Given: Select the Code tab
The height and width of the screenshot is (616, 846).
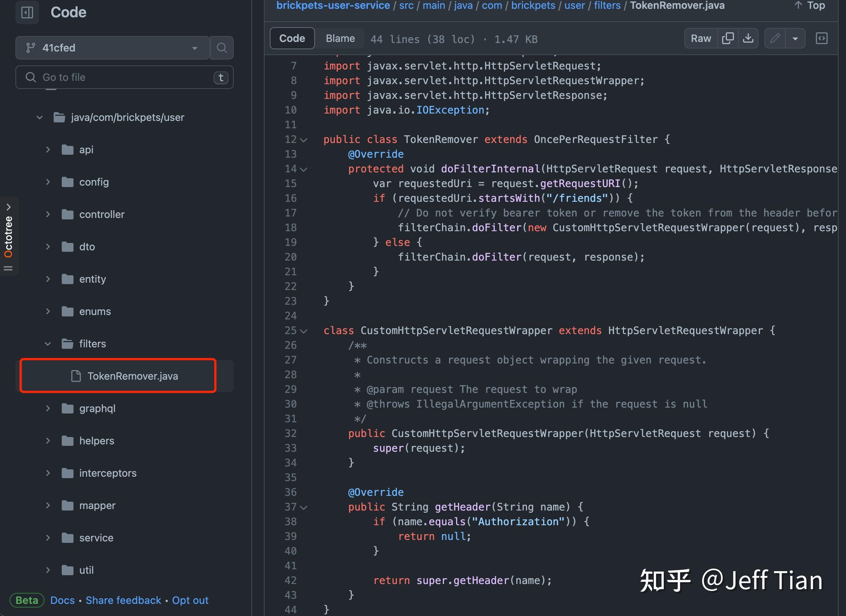Looking at the screenshot, I should [x=292, y=38].
